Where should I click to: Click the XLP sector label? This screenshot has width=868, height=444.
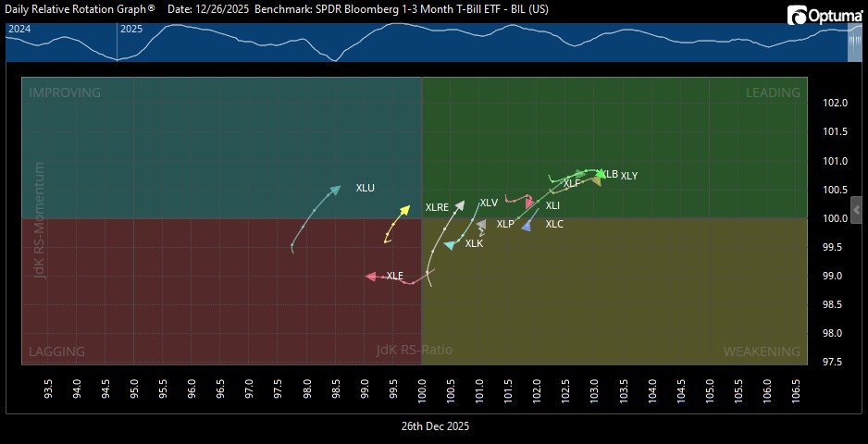click(x=505, y=224)
